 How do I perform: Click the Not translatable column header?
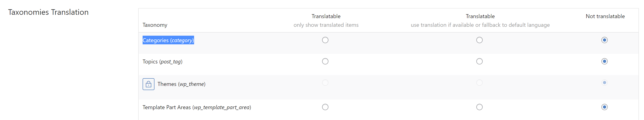pos(605,16)
